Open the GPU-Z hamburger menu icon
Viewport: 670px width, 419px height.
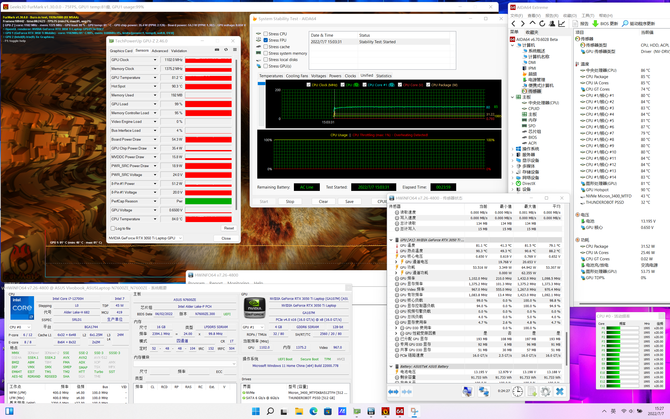point(233,50)
